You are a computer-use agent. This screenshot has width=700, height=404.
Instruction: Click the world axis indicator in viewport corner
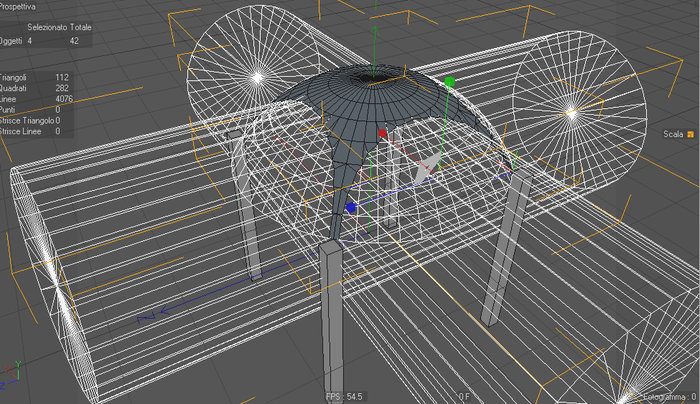click(x=11, y=374)
